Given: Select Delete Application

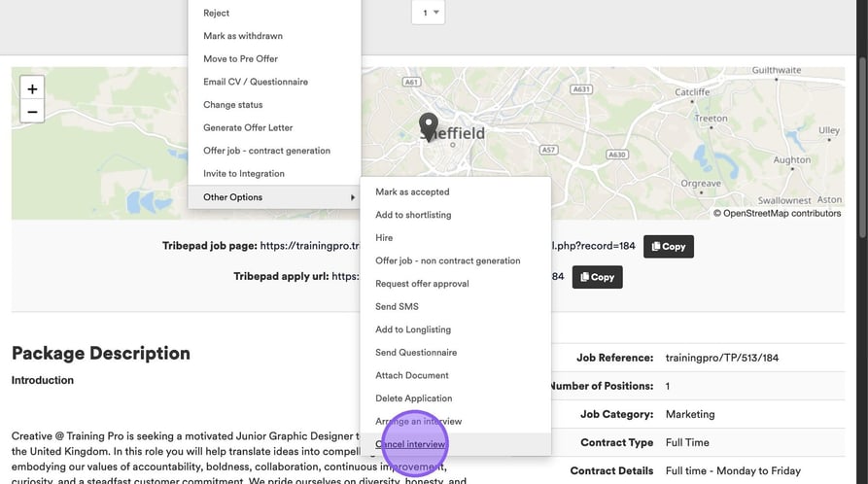Looking at the screenshot, I should point(414,398).
